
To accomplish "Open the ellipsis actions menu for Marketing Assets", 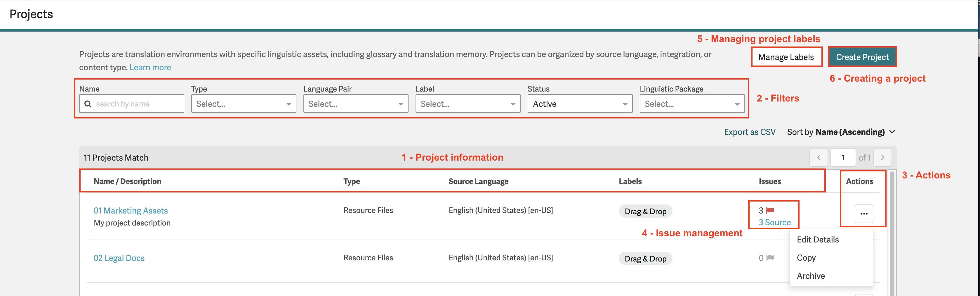I will (x=863, y=214).
